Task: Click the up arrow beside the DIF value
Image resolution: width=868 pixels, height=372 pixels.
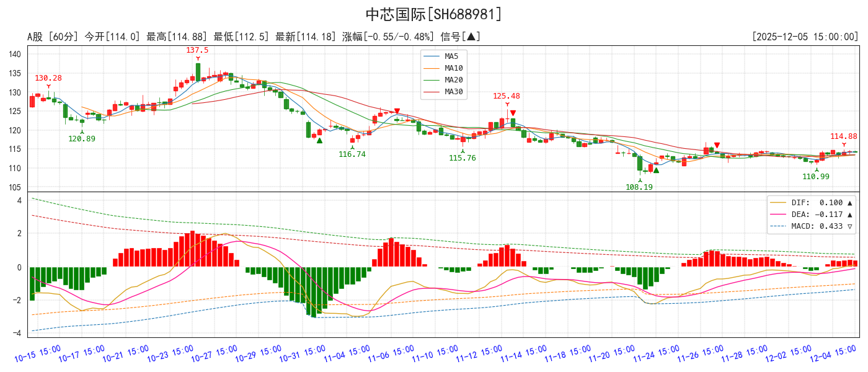Action: click(x=849, y=203)
